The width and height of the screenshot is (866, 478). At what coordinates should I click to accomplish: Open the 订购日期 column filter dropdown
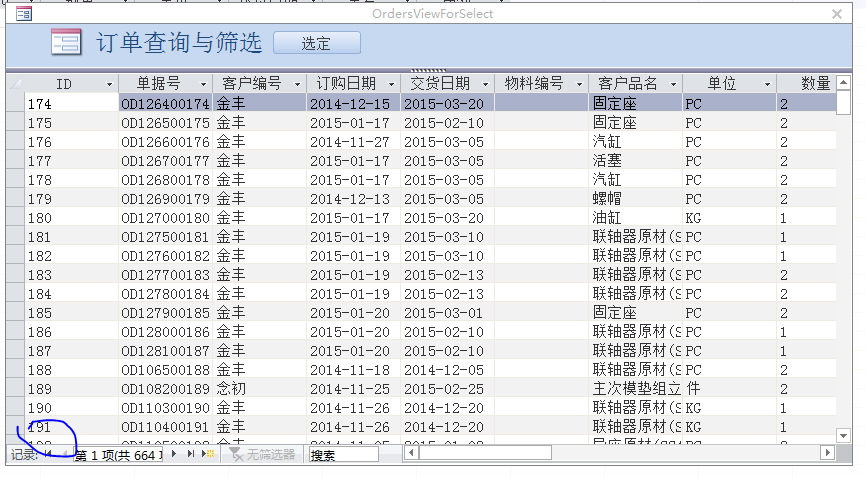[x=390, y=84]
